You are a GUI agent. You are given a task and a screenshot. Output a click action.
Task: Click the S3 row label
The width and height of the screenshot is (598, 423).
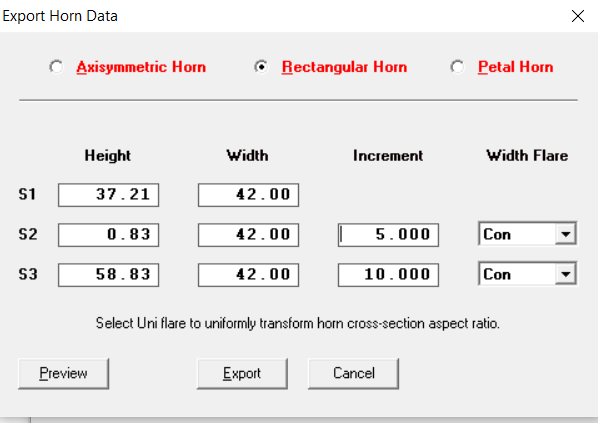pyautogui.click(x=28, y=274)
